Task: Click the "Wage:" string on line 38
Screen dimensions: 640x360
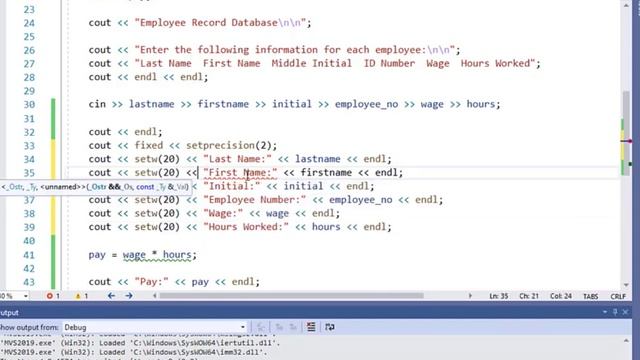Action: point(223,213)
